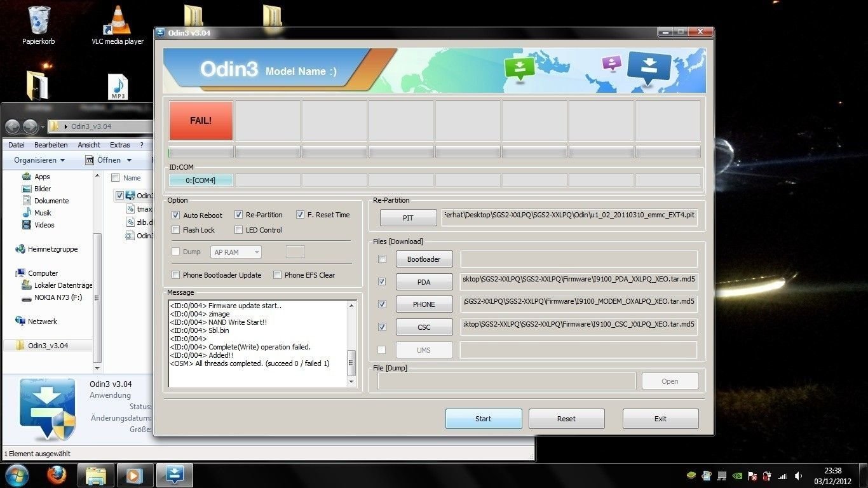Open Extras menu in Explorer
This screenshot has width=868, height=488.
click(119, 145)
